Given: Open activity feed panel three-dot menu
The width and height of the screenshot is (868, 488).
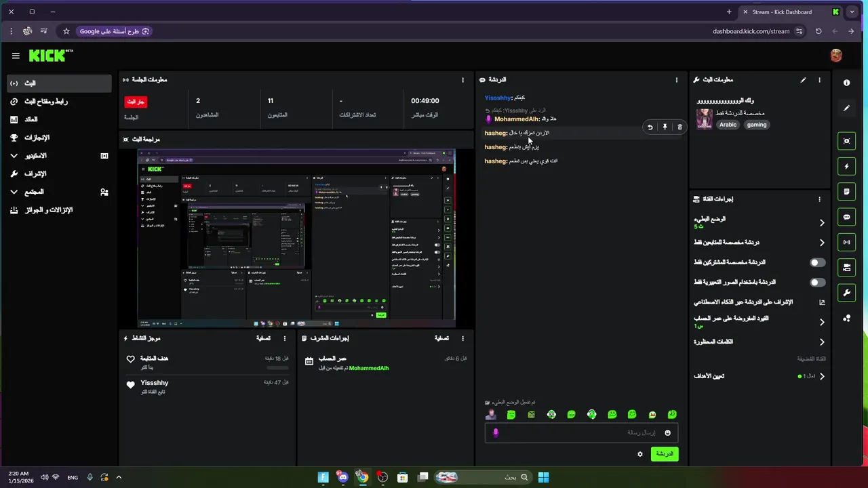Looking at the screenshot, I should [x=285, y=338].
